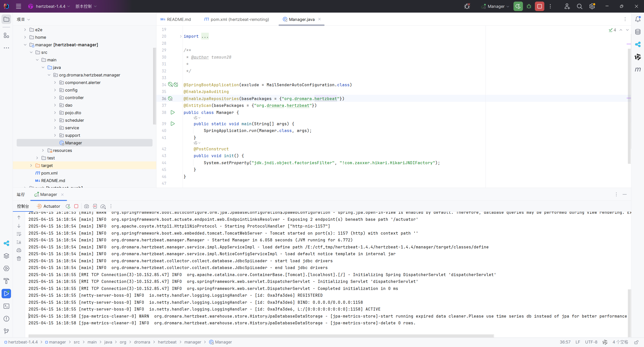644x347 pixels.
Task: Click the 36:57 cursor position indicator
Action: click(565, 342)
